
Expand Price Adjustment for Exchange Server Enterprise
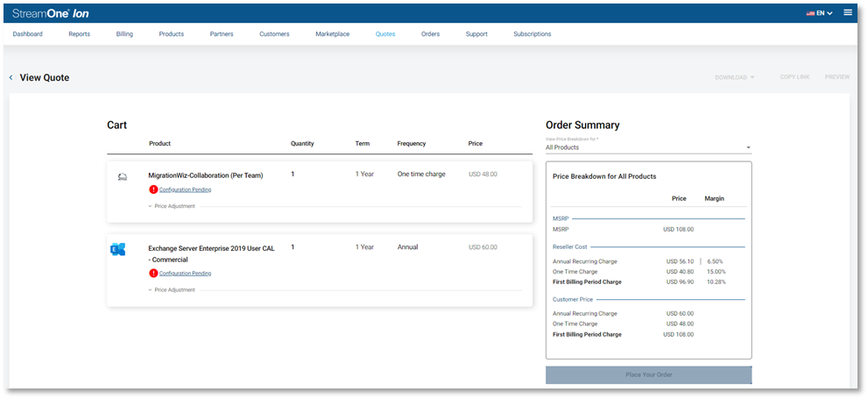[x=172, y=290]
